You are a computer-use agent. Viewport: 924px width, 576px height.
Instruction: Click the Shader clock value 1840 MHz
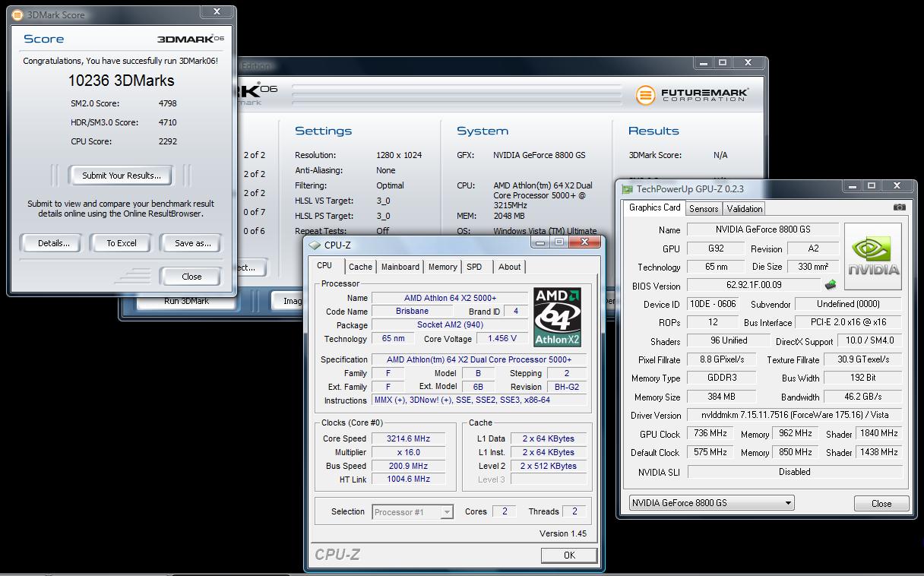878,433
